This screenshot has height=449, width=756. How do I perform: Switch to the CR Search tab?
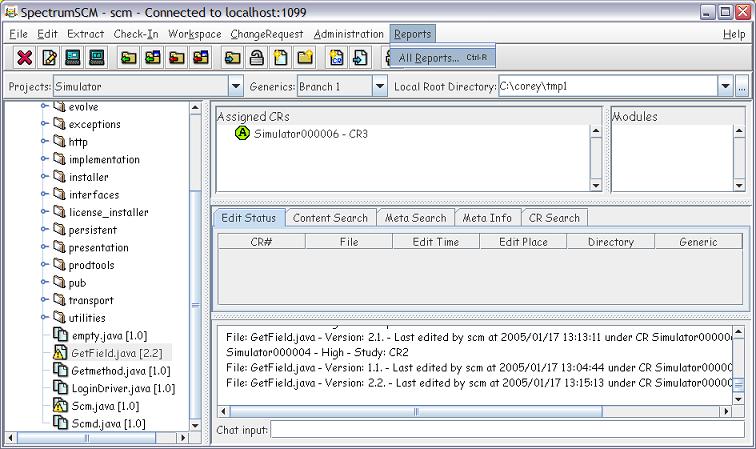tap(554, 218)
